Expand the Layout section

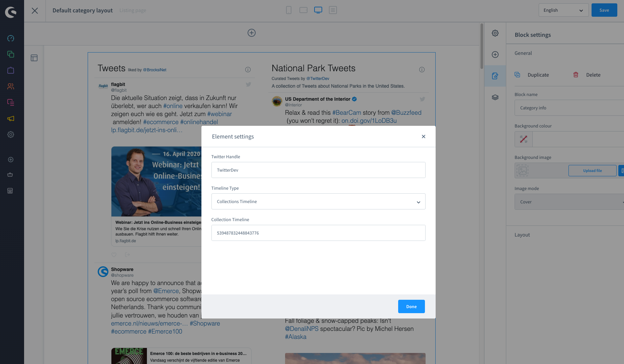click(522, 235)
